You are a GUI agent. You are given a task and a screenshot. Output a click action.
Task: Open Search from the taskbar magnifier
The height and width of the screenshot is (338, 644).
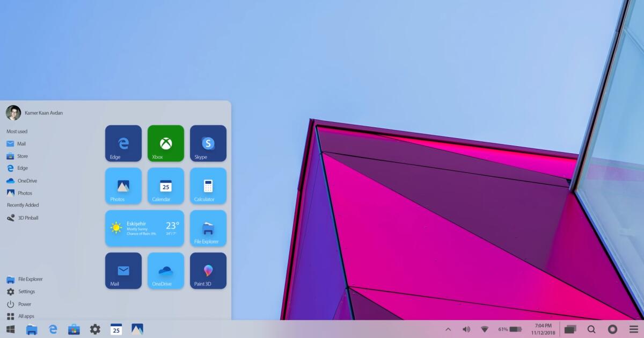(591, 328)
